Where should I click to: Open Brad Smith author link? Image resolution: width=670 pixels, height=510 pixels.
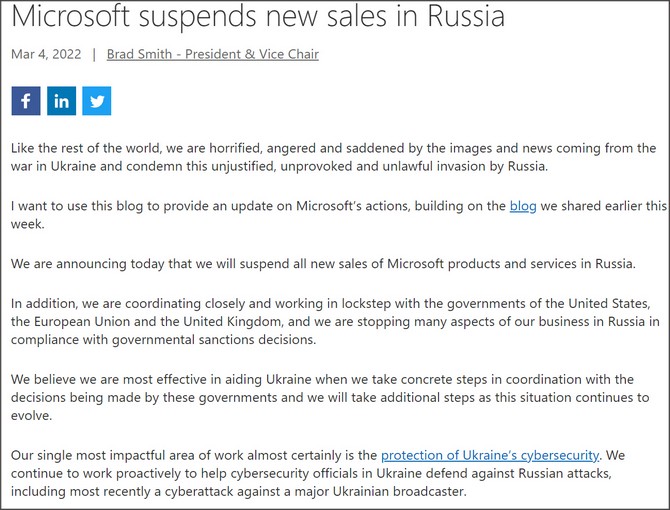coord(213,54)
